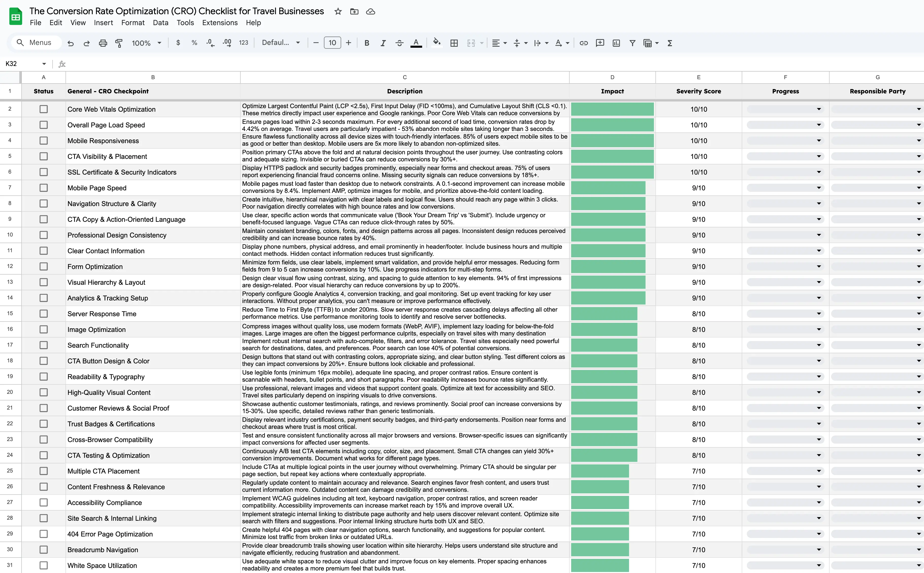Click the Create a filter icon
The height and width of the screenshot is (573, 924).
pos(632,43)
